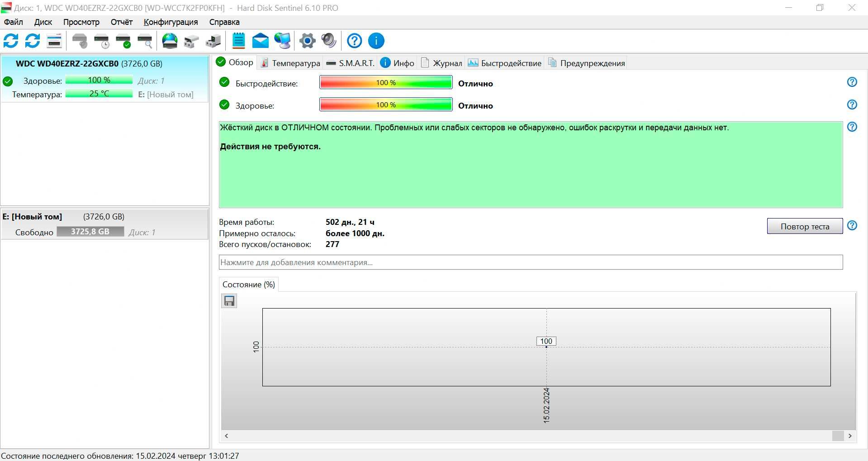Click the blue notepad report icon
The width and height of the screenshot is (868, 461).
point(238,41)
